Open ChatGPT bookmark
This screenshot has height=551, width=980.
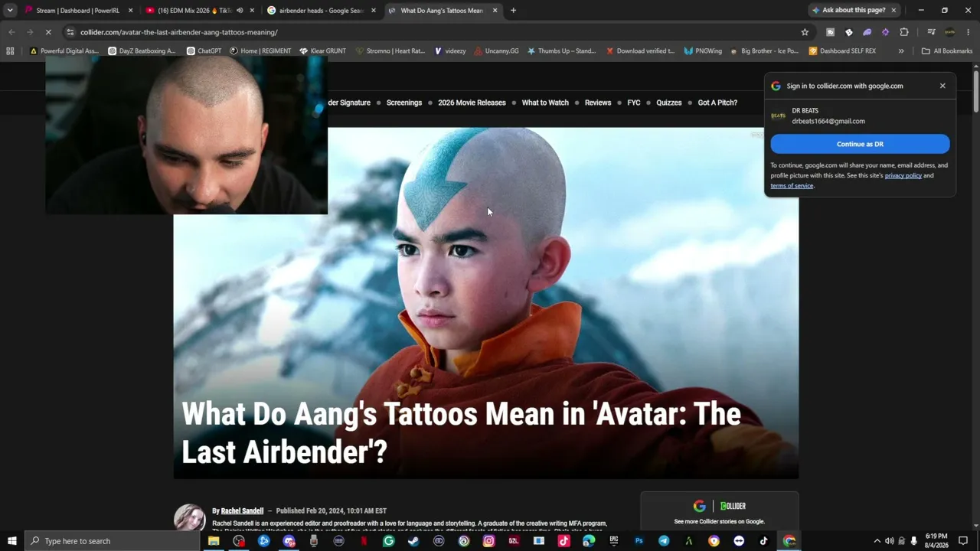[204, 51]
